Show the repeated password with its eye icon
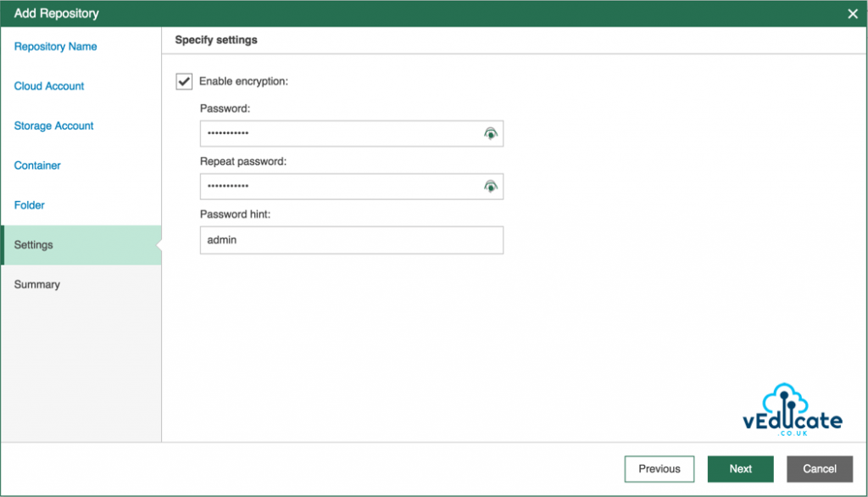Screen dimensions: 868x497 coord(490,186)
